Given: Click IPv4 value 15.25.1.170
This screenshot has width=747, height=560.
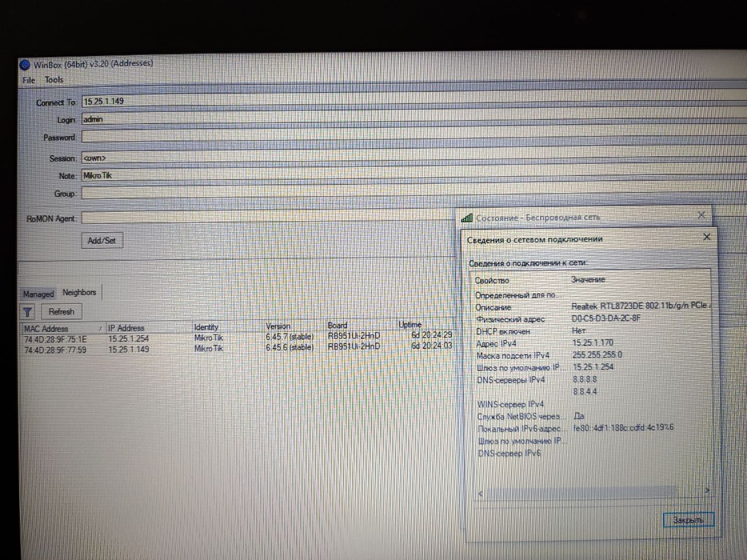Looking at the screenshot, I should click(592, 342).
